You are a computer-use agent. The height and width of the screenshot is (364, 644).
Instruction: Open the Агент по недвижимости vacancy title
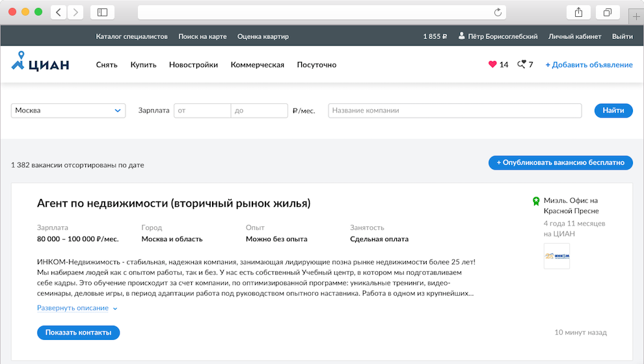click(x=174, y=203)
